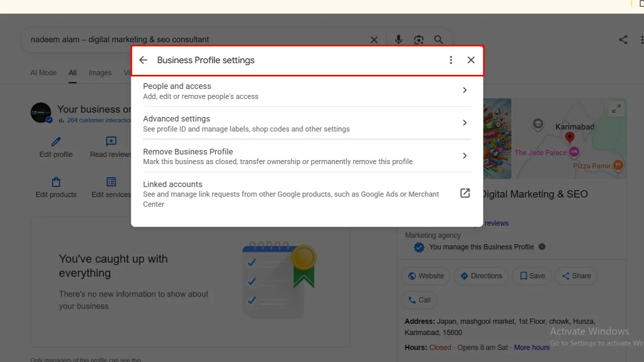Open Linked accounts row
Viewport: 644px width, 362px height.
coord(307,194)
